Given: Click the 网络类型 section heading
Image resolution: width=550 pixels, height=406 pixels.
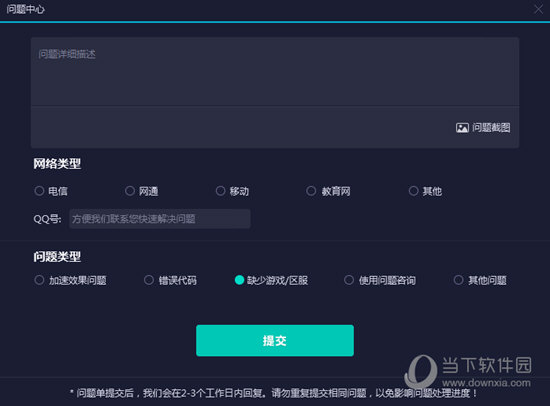Looking at the screenshot, I should (57, 164).
